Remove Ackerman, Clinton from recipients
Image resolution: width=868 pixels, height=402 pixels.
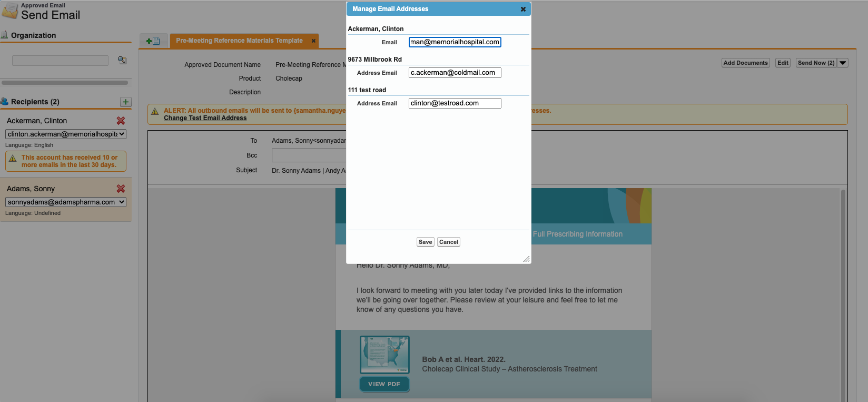121,121
